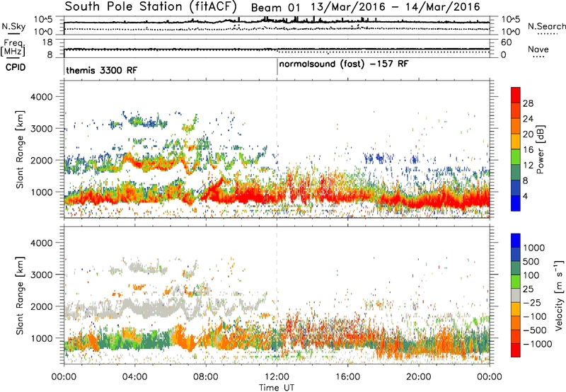This screenshot has height=392, width=566.
Task: Click the 'N.Search' legend label
Action: coord(547,26)
